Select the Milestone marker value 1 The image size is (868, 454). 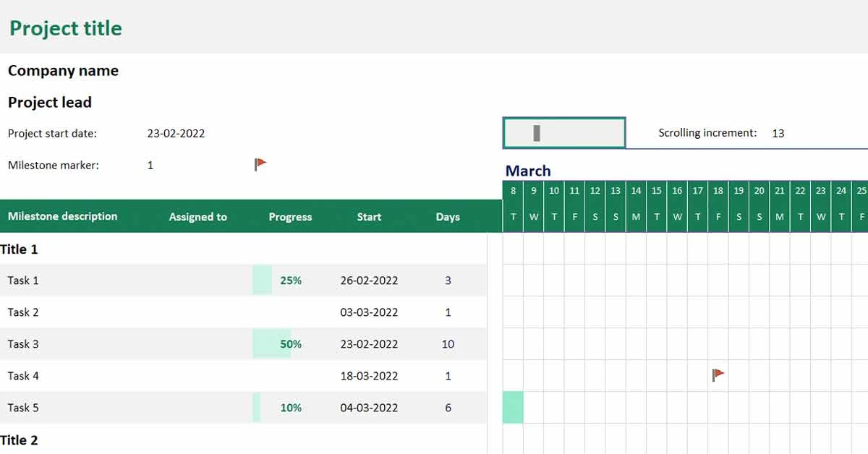[150, 165]
